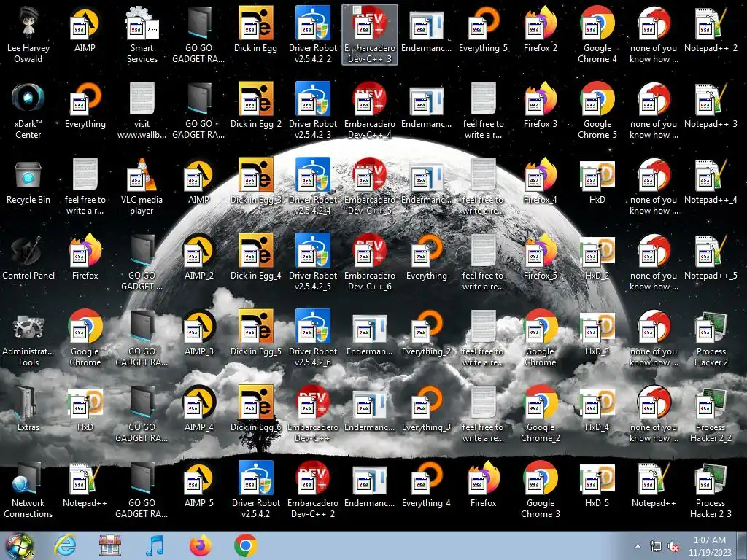
Task: Open Network Connections shortcut
Action: click(28, 489)
